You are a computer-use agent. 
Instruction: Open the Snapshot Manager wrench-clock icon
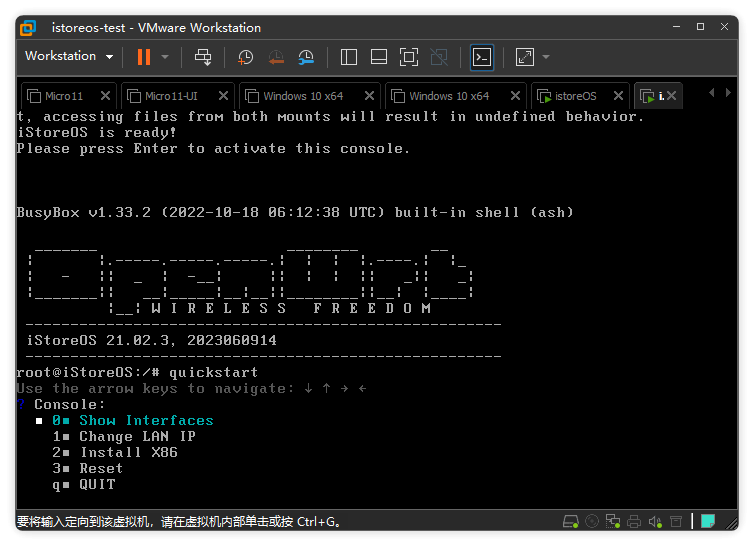(306, 57)
